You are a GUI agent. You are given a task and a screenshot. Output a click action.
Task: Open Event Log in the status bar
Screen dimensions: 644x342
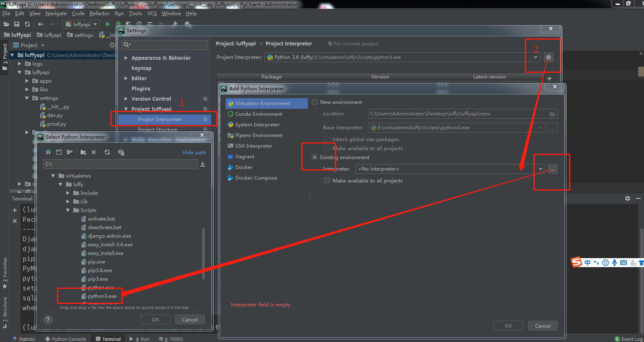tap(629, 339)
